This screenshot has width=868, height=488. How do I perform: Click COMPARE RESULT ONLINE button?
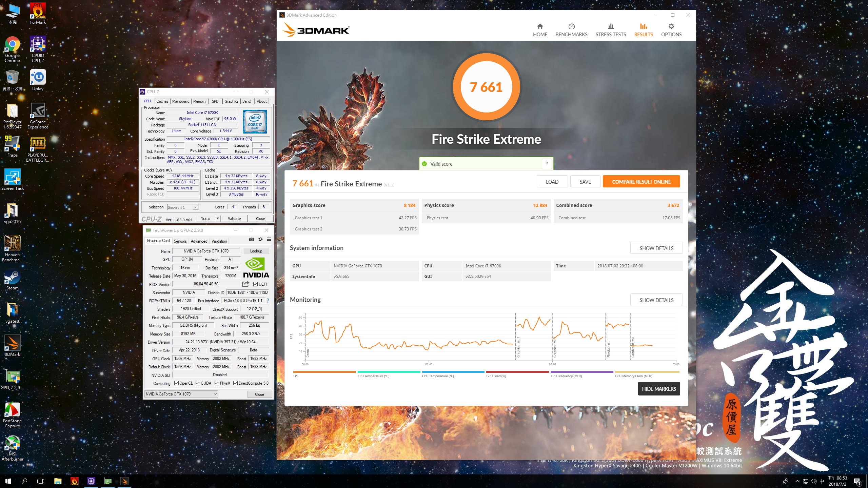[x=641, y=182]
